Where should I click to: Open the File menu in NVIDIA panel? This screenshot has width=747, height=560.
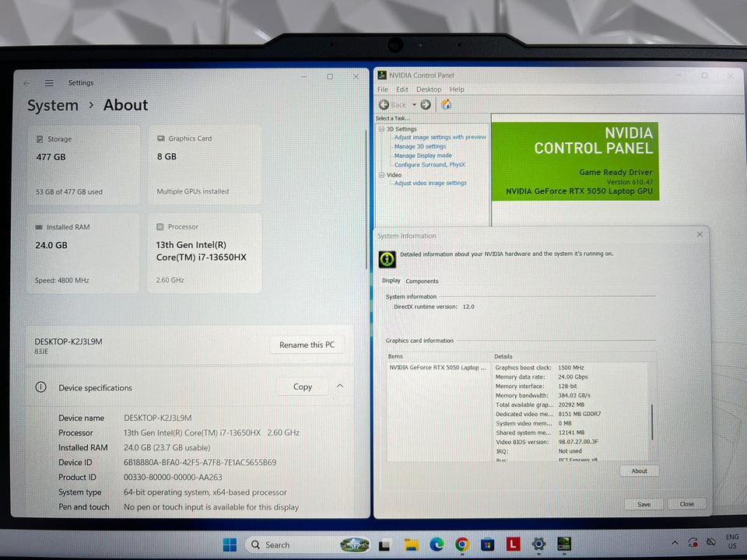[383, 89]
